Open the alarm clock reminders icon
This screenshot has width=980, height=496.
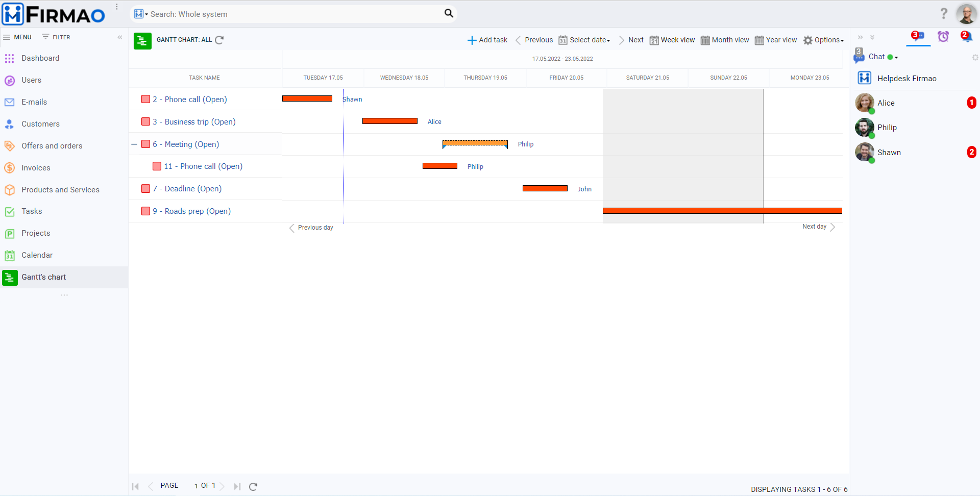(943, 36)
